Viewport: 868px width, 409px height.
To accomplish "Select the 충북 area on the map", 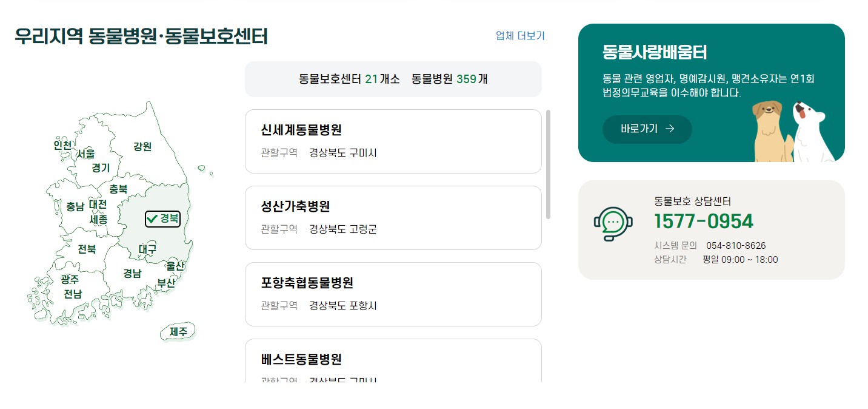I will pos(118,188).
